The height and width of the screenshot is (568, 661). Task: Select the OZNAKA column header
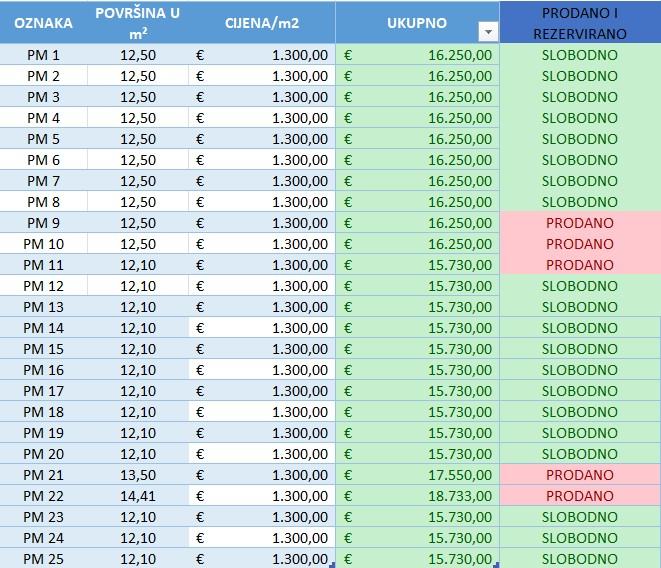pos(43,23)
